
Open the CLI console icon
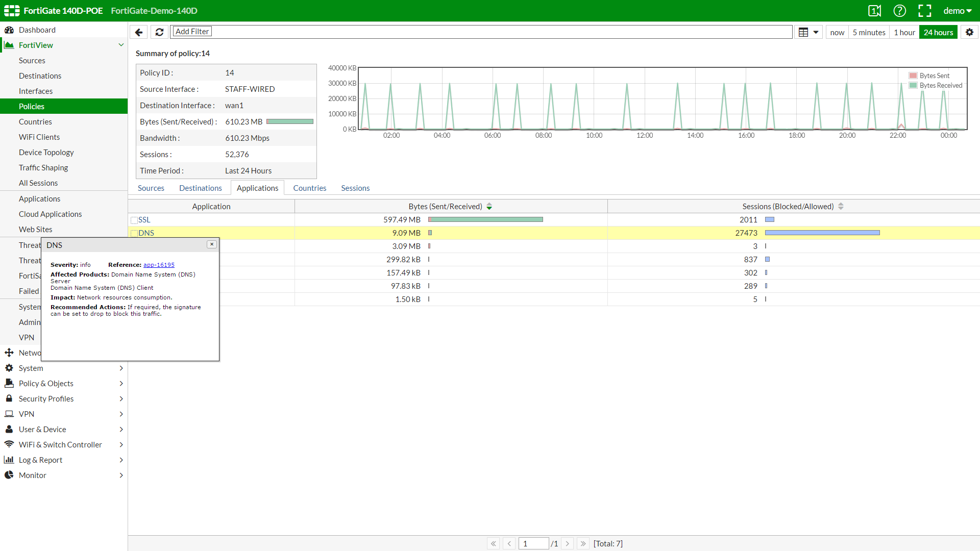pyautogui.click(x=874, y=11)
